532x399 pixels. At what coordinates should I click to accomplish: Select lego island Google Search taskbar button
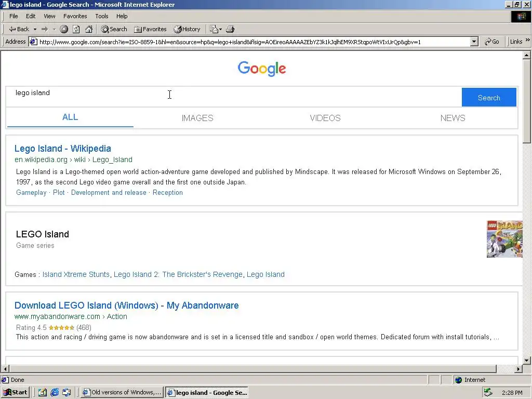click(x=207, y=393)
